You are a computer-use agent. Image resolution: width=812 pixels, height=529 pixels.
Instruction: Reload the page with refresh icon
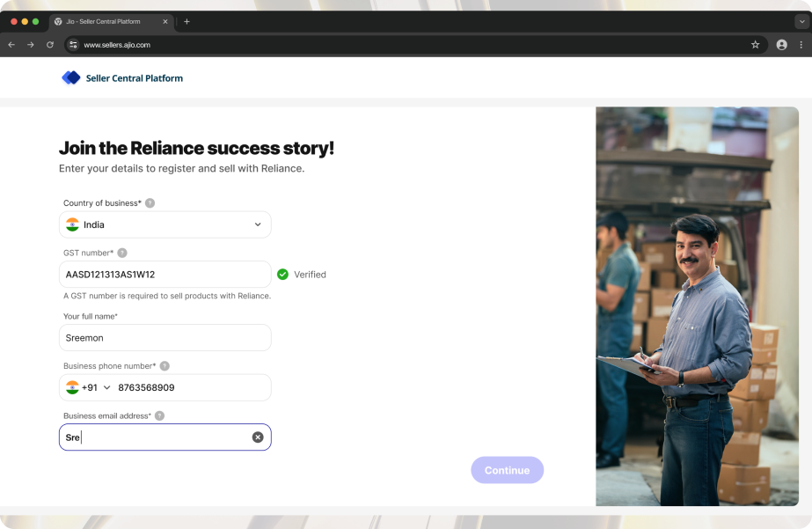(x=50, y=45)
